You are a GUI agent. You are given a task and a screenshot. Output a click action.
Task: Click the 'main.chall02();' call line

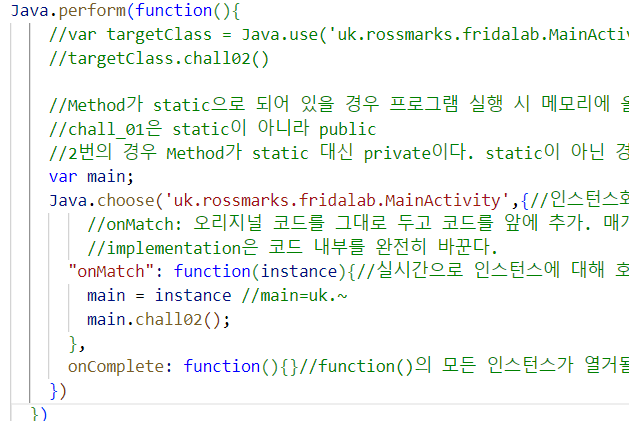pos(158,319)
